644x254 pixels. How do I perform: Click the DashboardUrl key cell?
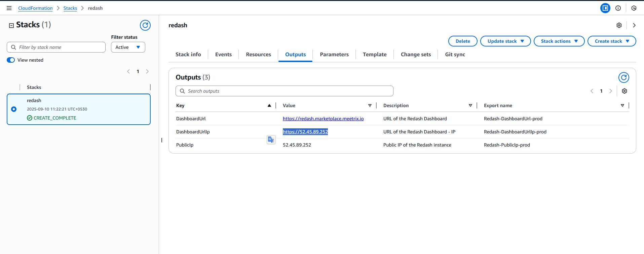[x=191, y=119]
